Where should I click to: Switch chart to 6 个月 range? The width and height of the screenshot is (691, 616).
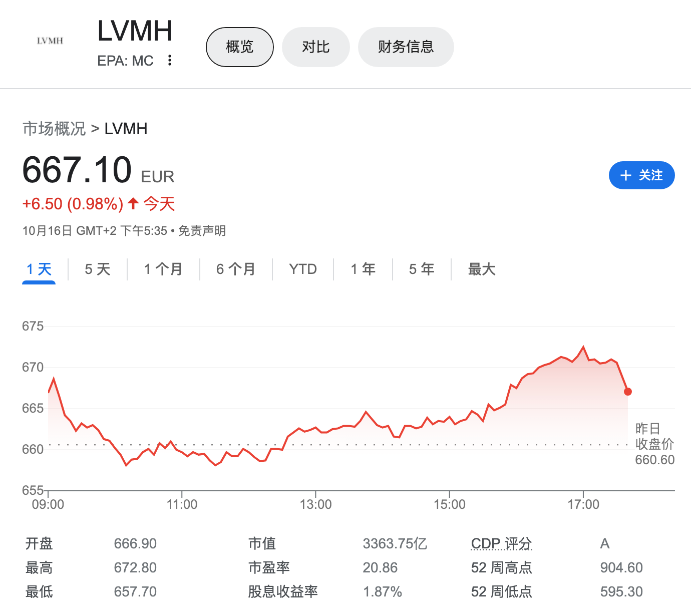(236, 269)
